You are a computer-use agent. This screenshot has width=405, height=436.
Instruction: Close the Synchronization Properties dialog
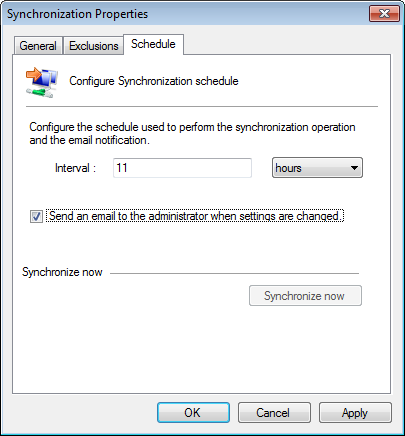pos(384,14)
